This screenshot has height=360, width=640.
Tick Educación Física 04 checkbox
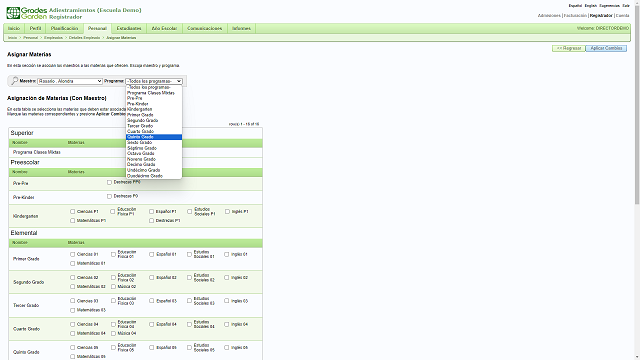[113, 324]
